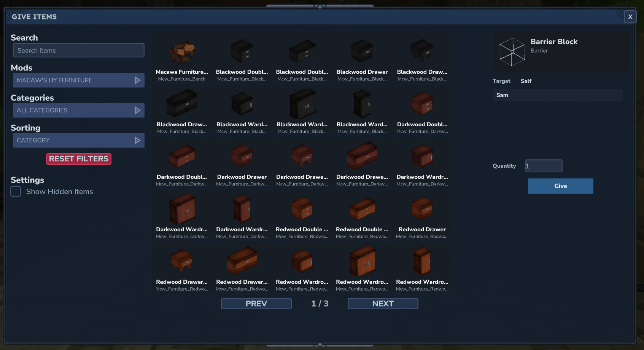The image size is (644, 350).
Task: Open the Macaw's HY Furniture mods dropdown
Action: [x=78, y=80]
